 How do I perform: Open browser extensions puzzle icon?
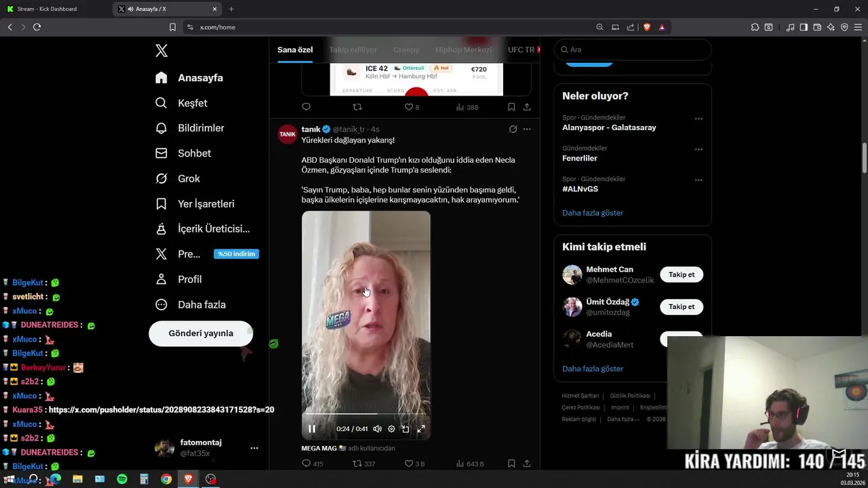pos(755,27)
